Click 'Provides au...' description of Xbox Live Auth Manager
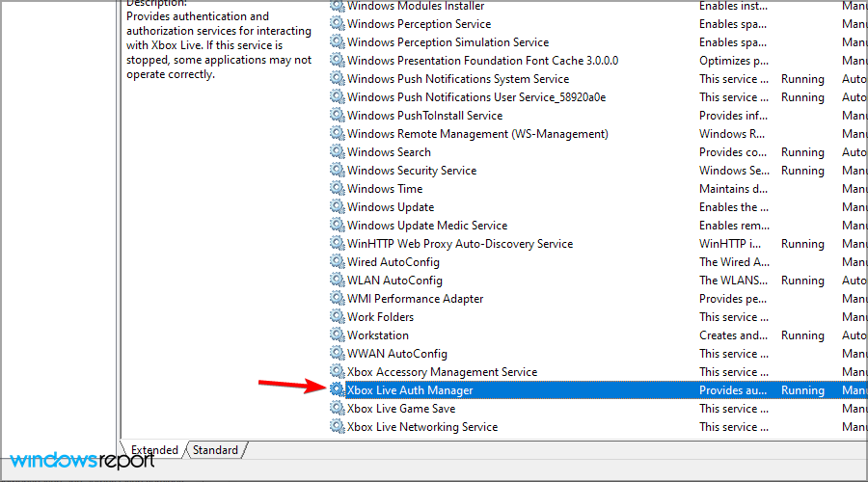The image size is (868, 482). [733, 390]
